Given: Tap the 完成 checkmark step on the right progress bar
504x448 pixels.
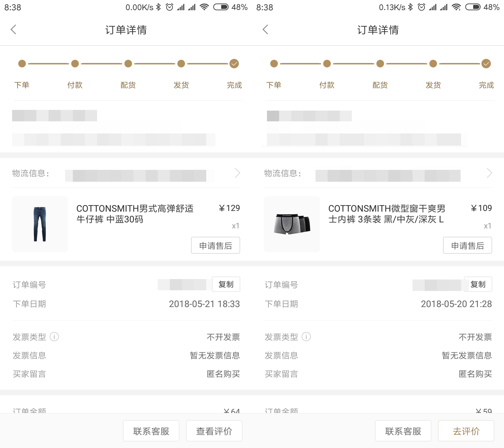Looking at the screenshot, I should (x=486, y=64).
